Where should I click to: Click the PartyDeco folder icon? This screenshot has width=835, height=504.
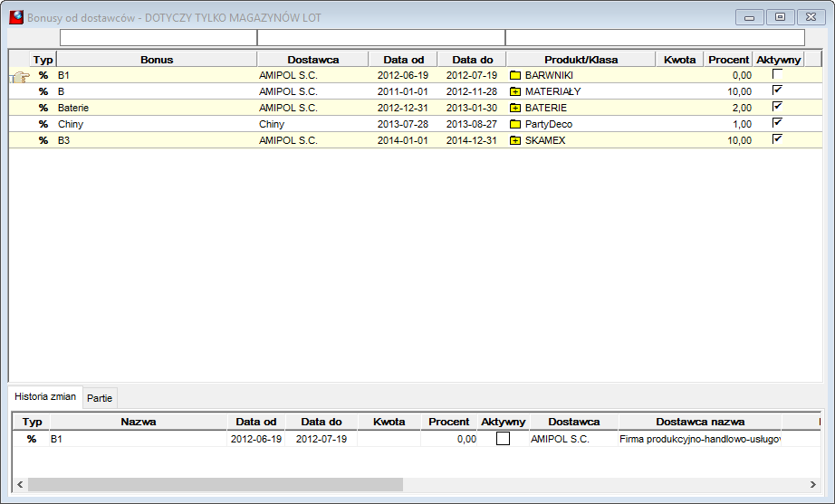pos(515,124)
